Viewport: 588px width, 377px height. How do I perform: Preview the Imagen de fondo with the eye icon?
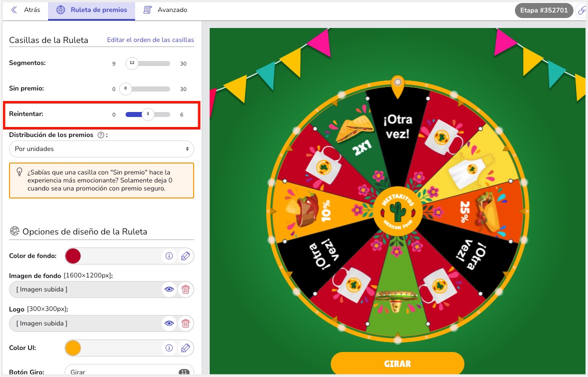(x=170, y=289)
